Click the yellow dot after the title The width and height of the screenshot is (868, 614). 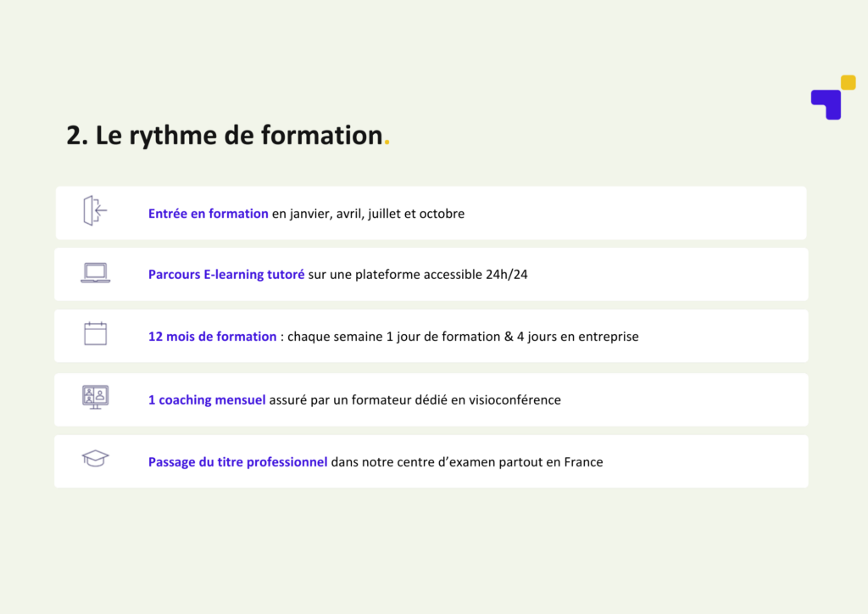click(387, 143)
